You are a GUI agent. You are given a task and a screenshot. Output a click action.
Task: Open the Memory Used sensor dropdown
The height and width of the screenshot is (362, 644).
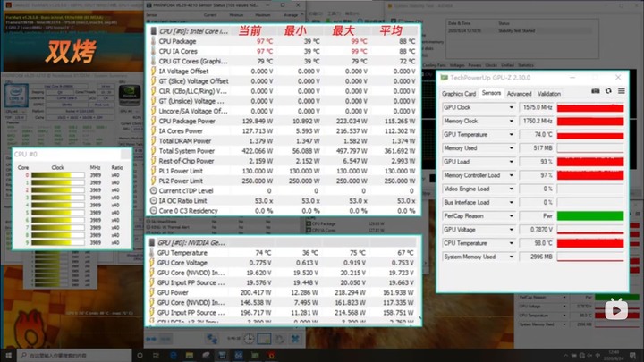[511, 147]
